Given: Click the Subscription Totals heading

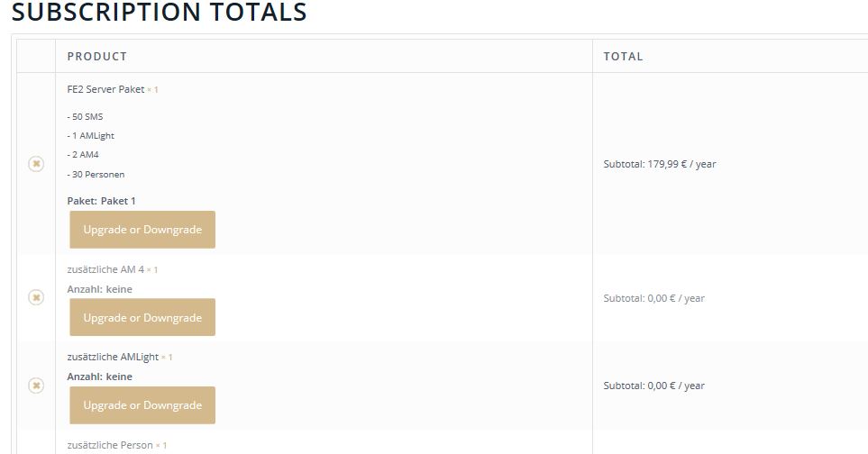Looking at the screenshot, I should (x=160, y=13).
